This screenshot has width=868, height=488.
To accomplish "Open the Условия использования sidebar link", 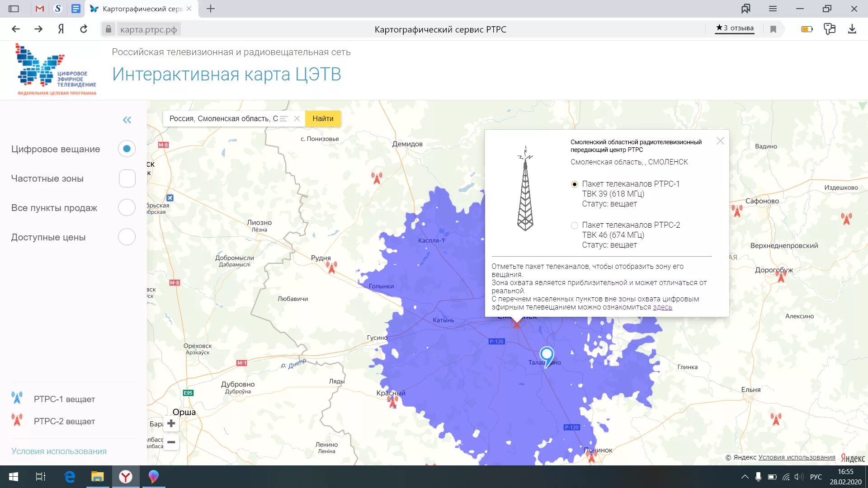I will 59,451.
